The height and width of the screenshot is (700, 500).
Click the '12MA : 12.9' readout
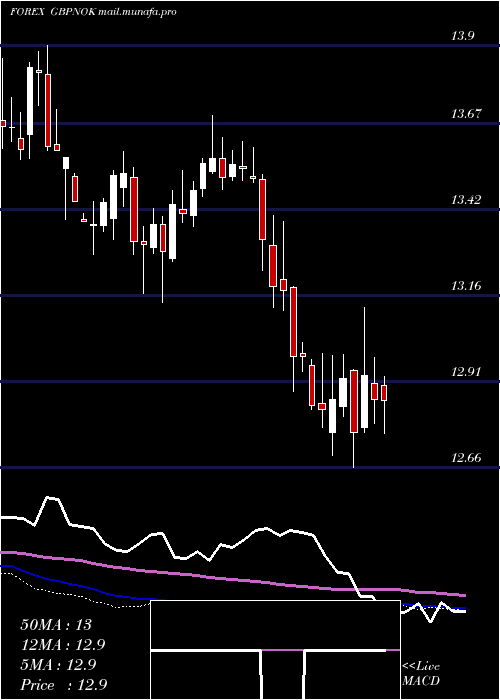[63, 645]
